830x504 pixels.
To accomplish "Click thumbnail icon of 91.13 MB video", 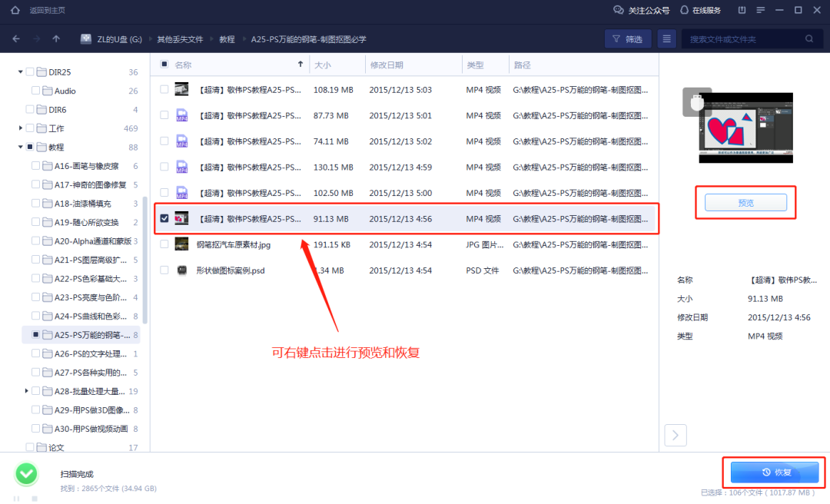I will pyautogui.click(x=181, y=218).
